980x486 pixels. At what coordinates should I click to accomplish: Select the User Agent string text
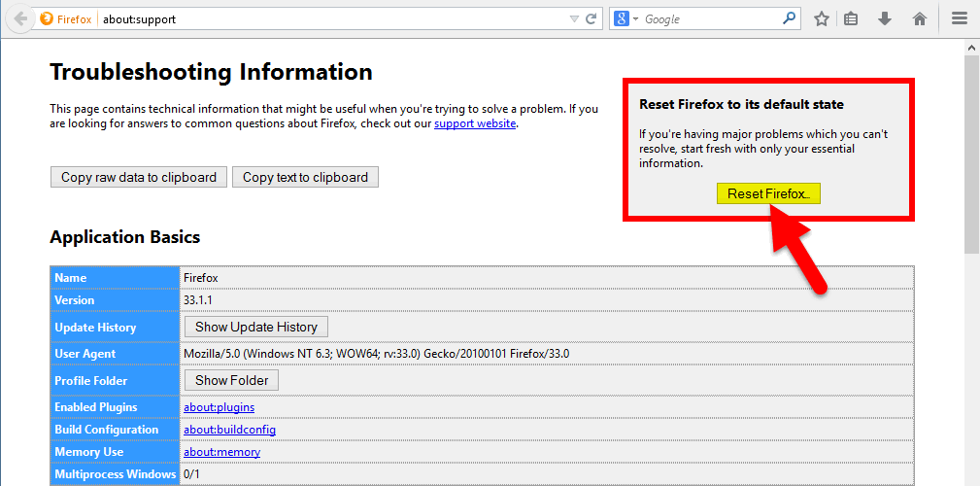pyautogui.click(x=376, y=354)
